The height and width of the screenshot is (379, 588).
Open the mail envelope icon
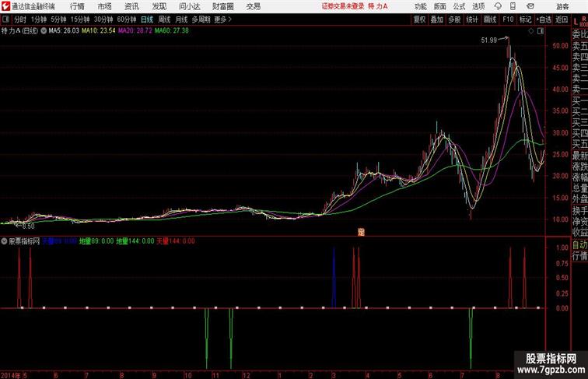(530, 6)
